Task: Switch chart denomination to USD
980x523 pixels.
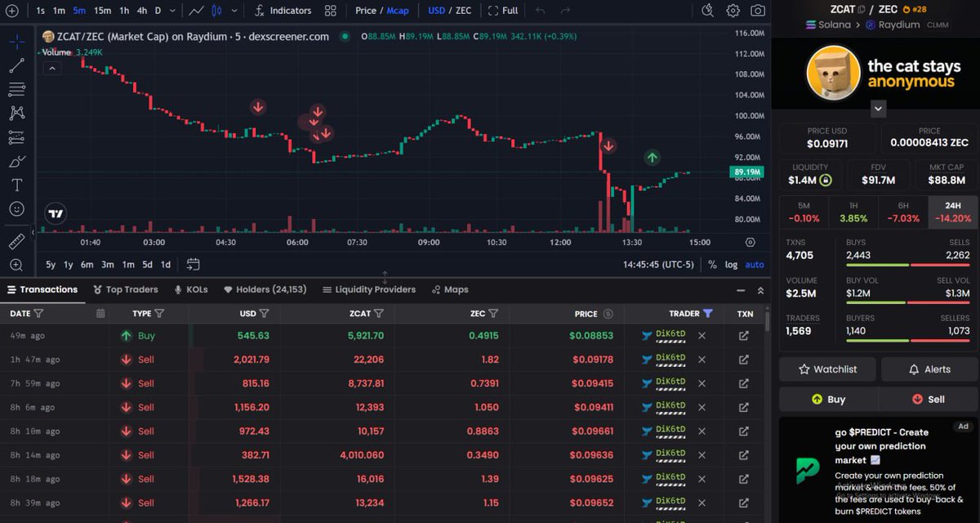Action: click(x=437, y=11)
